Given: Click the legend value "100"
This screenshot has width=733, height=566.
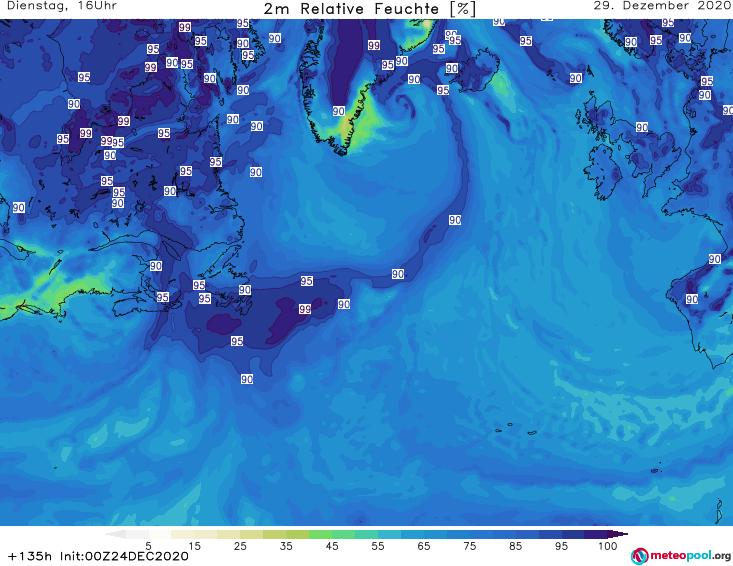Looking at the screenshot, I should (608, 546).
